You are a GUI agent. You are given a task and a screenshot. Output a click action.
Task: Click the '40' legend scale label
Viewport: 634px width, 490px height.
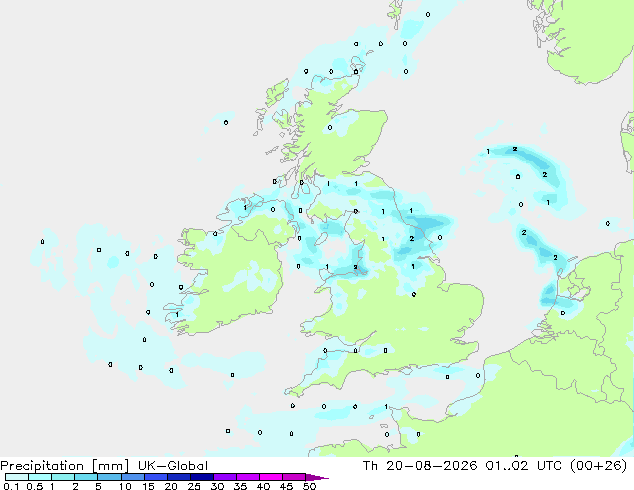pos(263,486)
